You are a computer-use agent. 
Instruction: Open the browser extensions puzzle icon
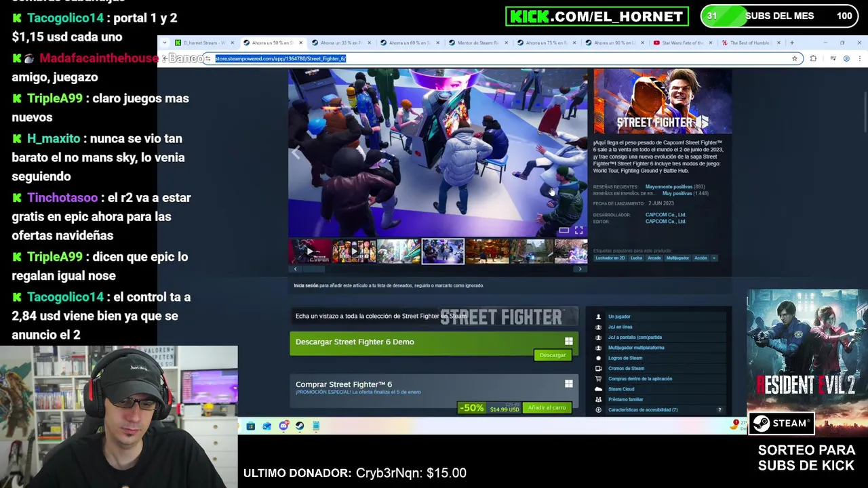point(813,58)
